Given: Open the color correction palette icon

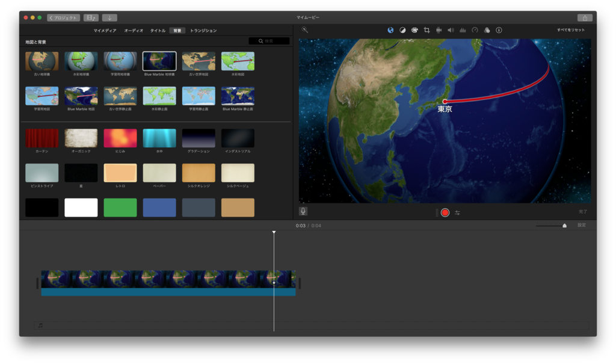Looking at the screenshot, I should (414, 30).
